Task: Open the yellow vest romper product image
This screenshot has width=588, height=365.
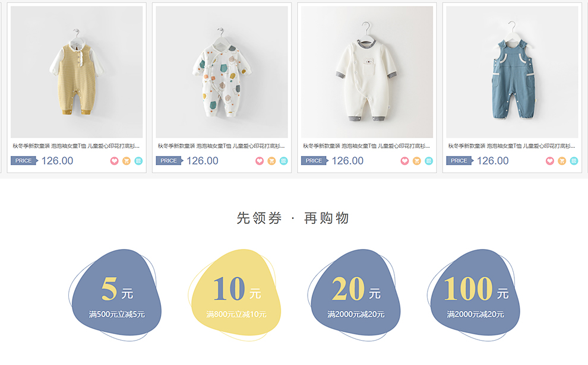Action: pyautogui.click(x=77, y=72)
